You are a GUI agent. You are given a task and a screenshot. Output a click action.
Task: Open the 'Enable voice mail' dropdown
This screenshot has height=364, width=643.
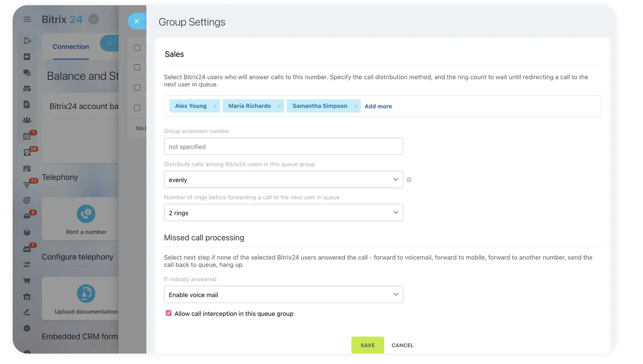coord(283,295)
